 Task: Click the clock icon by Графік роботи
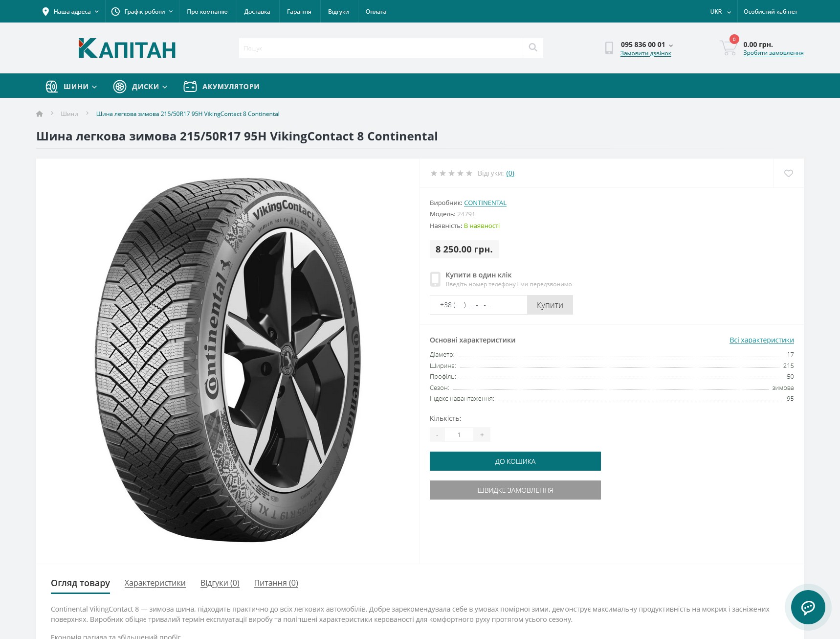(115, 11)
